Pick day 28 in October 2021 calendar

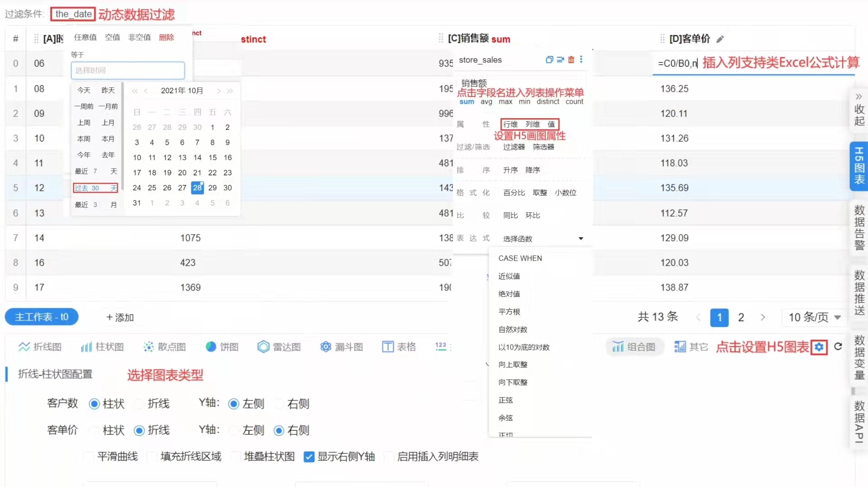197,188
